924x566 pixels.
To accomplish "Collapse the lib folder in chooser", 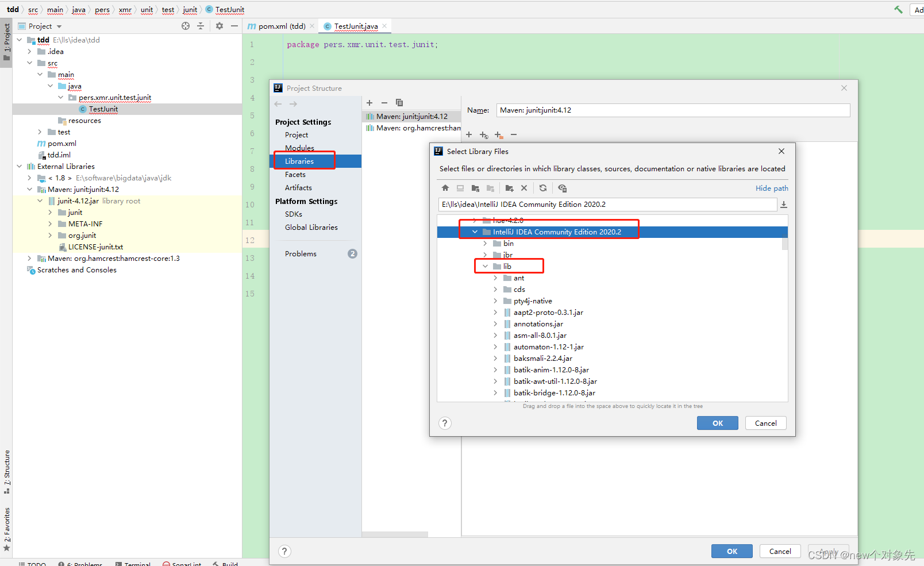I will 485,266.
